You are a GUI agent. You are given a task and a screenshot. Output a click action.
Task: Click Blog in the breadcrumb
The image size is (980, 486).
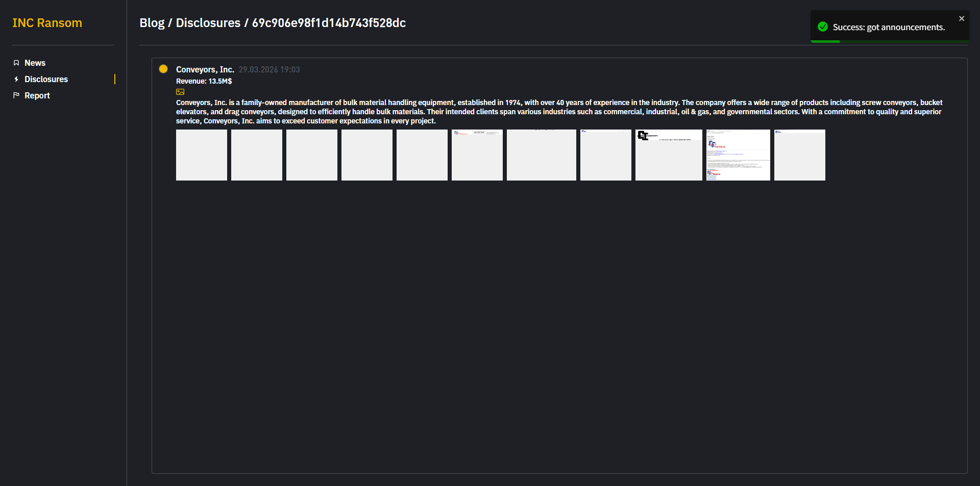[x=152, y=23]
